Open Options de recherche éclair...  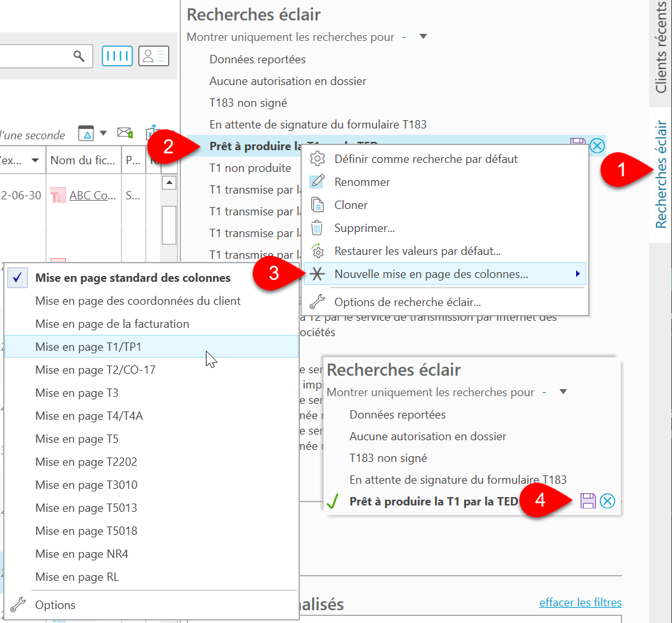click(x=407, y=302)
